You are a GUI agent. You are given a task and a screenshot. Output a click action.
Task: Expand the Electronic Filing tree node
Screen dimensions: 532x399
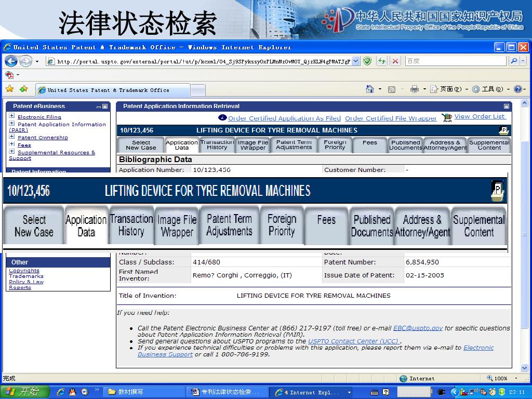(12, 116)
